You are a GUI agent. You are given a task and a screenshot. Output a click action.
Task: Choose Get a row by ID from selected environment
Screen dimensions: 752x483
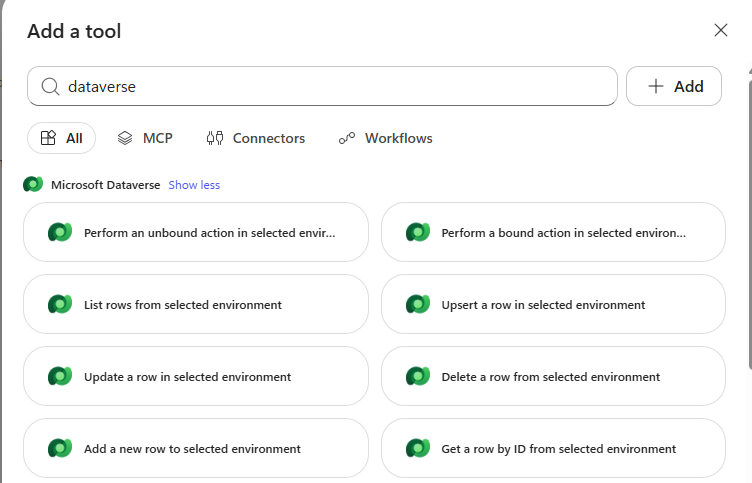click(553, 448)
